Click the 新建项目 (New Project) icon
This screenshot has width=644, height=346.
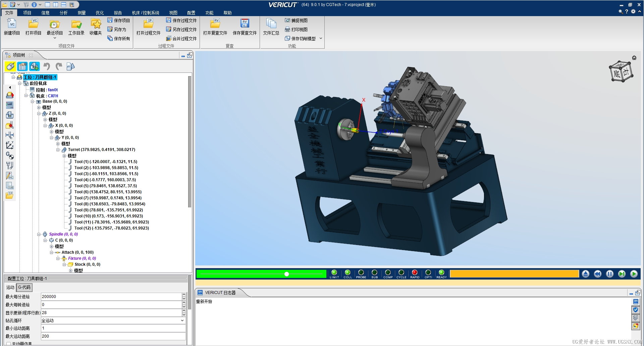[12, 23]
